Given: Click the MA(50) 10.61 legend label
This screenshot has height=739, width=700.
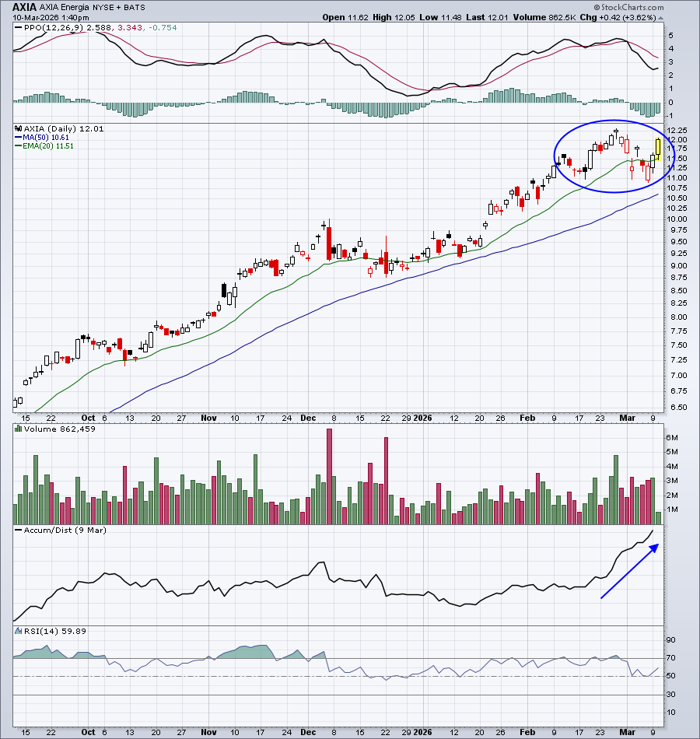Looking at the screenshot, I should pos(46,138).
